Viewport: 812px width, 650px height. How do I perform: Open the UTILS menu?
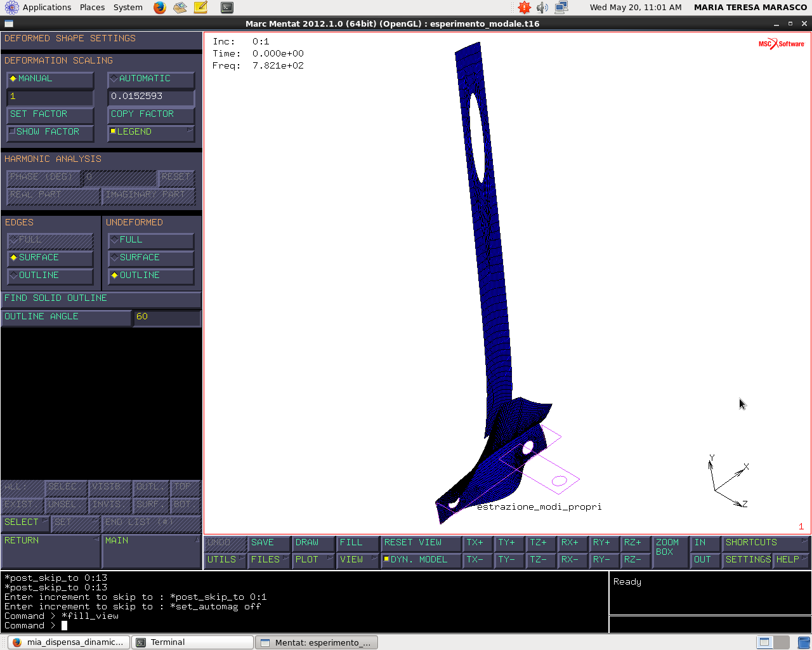coord(226,560)
